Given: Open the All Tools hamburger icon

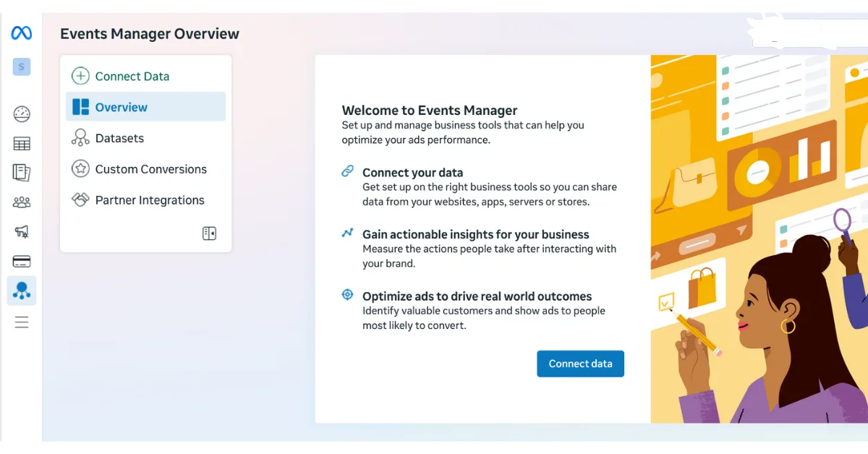Looking at the screenshot, I should (21, 322).
